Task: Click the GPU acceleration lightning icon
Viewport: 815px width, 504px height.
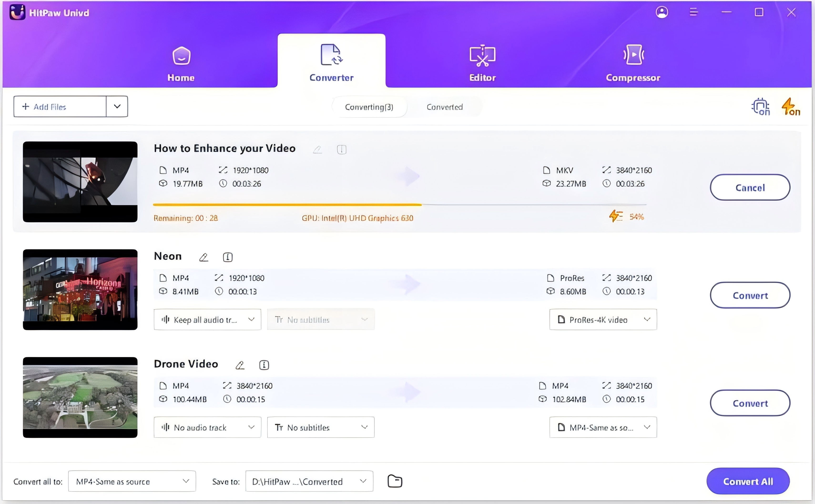Action: 790,106
